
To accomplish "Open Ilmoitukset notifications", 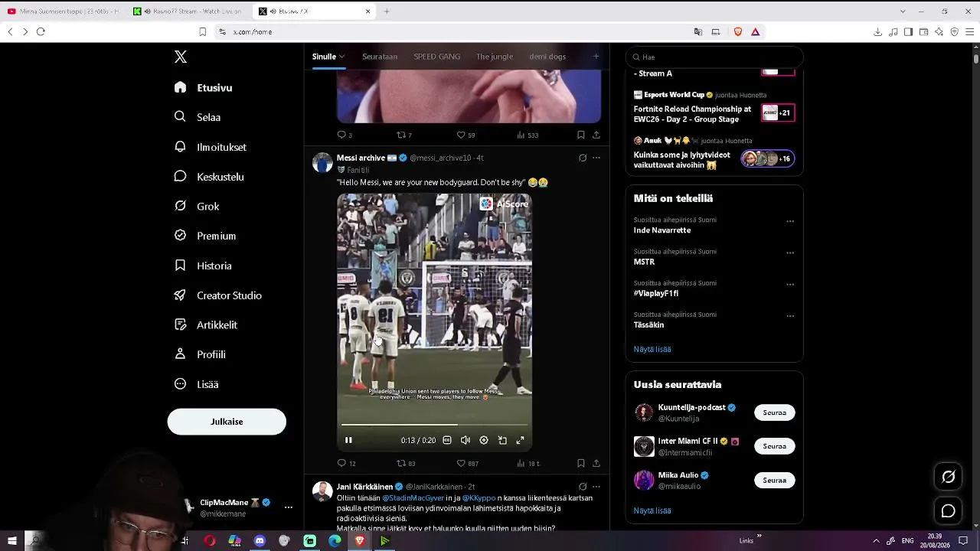I will coord(211,147).
